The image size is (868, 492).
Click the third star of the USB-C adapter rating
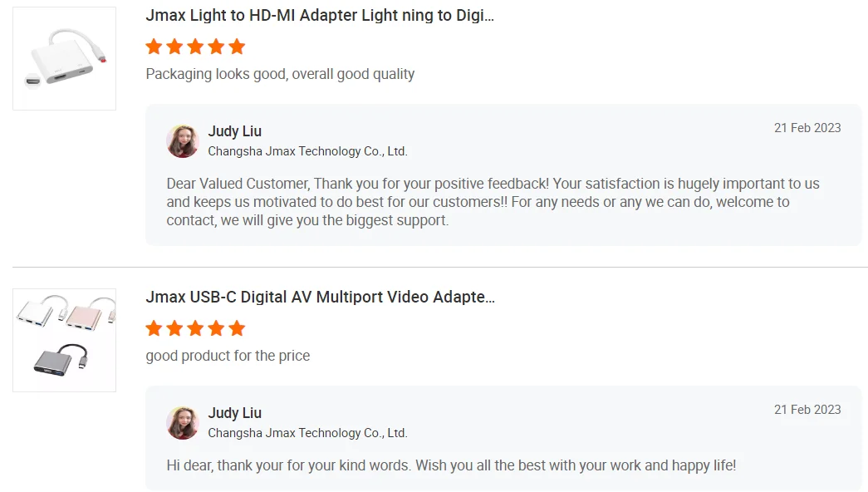[x=195, y=328]
